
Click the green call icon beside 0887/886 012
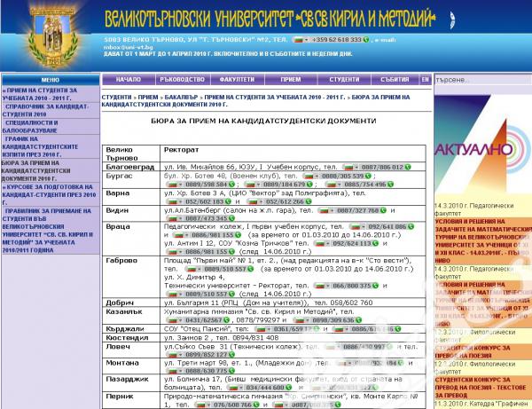click(x=408, y=167)
